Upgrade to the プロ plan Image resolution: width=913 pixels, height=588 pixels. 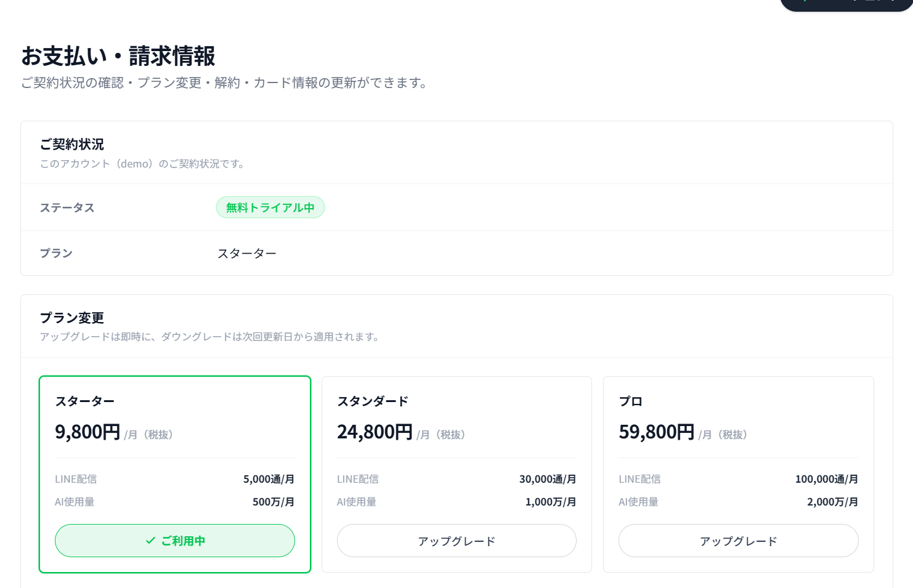pyautogui.click(x=738, y=541)
